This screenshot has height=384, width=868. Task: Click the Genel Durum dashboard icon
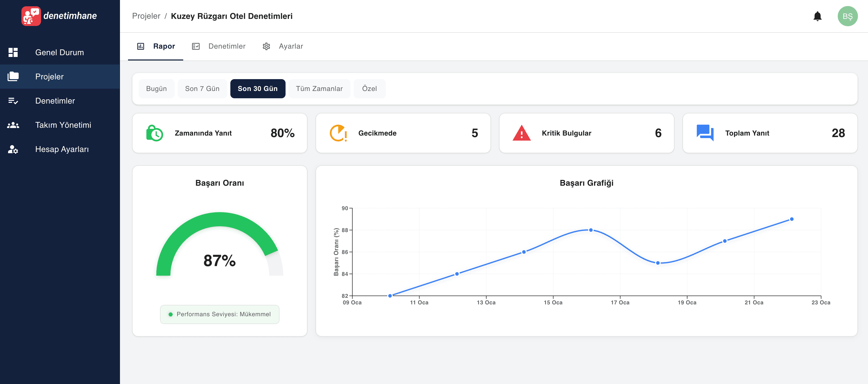pos(13,52)
